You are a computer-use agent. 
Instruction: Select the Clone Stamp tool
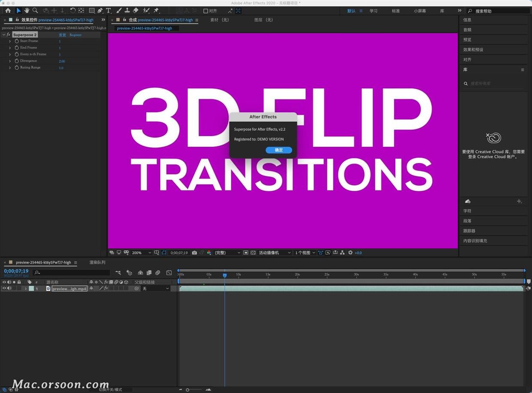[127, 10]
